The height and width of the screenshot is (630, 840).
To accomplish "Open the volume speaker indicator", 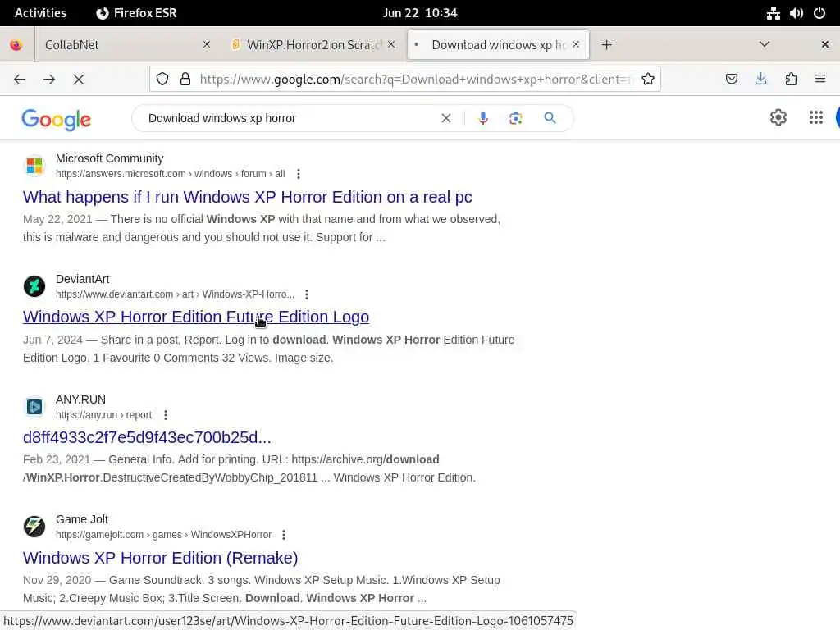I will coord(796,13).
